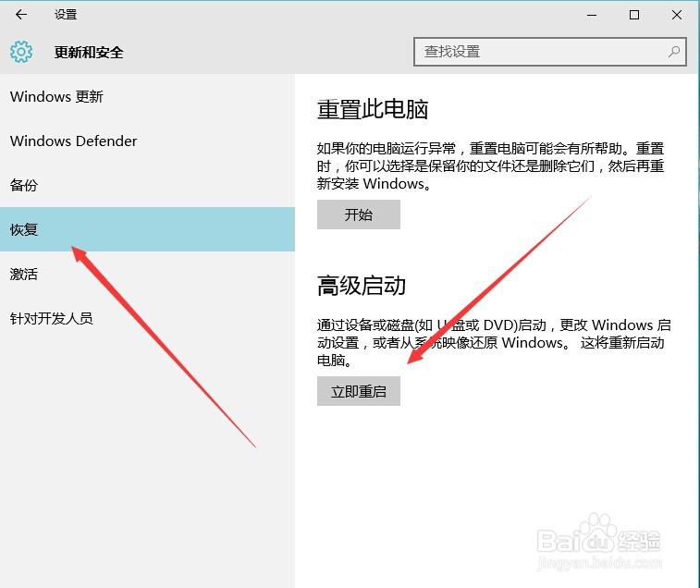Screen dimensions: 700x588
Task: Go back with the arrow icon
Action: click(x=21, y=15)
